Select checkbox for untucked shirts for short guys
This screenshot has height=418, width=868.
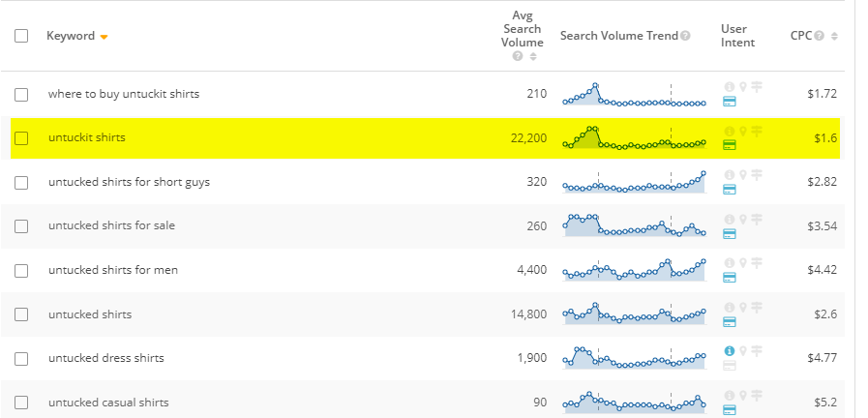21,182
